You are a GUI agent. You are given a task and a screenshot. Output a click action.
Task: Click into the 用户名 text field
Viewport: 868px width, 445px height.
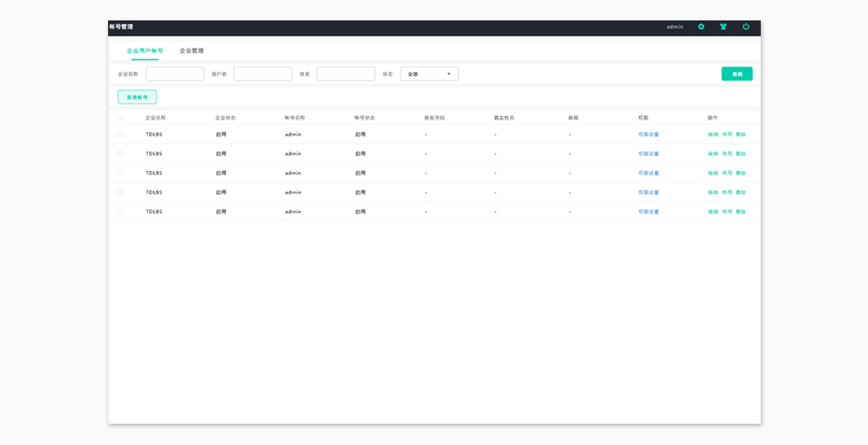point(262,74)
